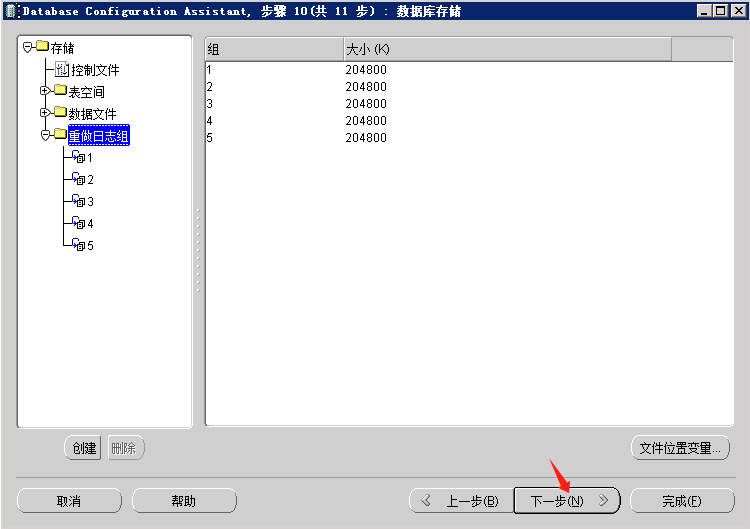This screenshot has height=529, width=750.
Task: Open 文件位置变量 dialog
Action: [x=680, y=448]
